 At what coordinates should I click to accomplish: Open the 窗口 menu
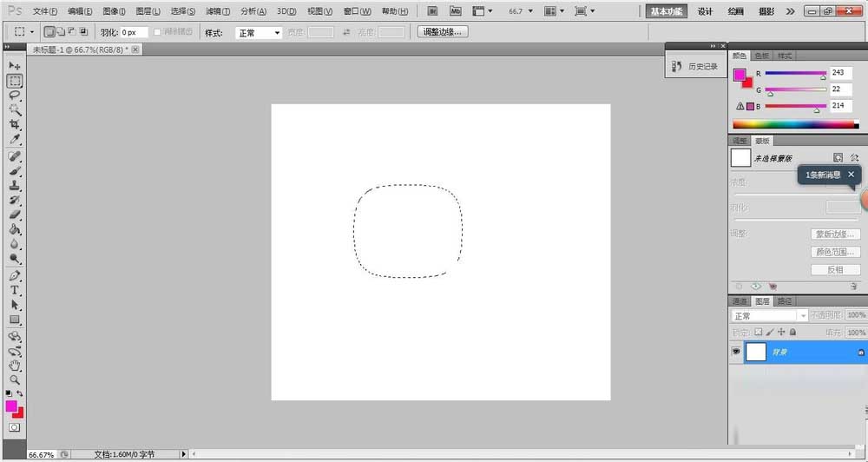pos(358,11)
